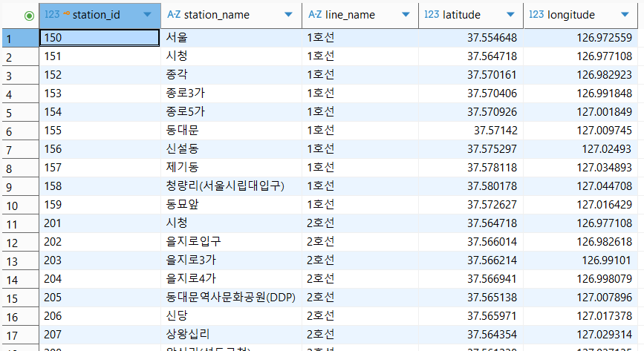Open the latitude column filter dropdown
The height and width of the screenshot is (351, 644).
click(x=510, y=15)
